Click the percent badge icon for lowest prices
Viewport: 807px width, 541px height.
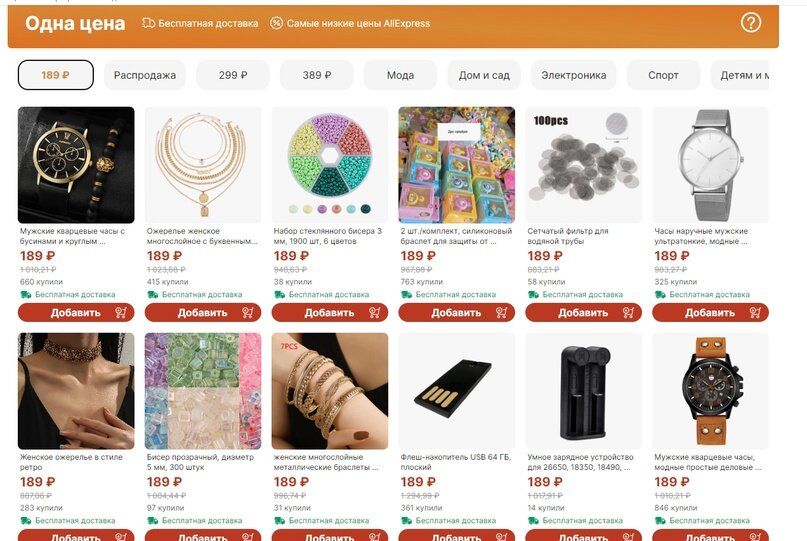click(276, 23)
